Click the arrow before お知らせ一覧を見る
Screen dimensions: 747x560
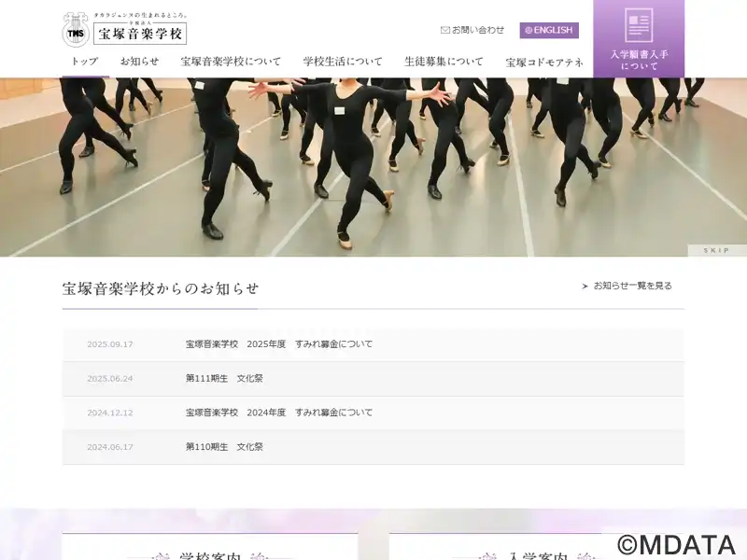click(585, 287)
